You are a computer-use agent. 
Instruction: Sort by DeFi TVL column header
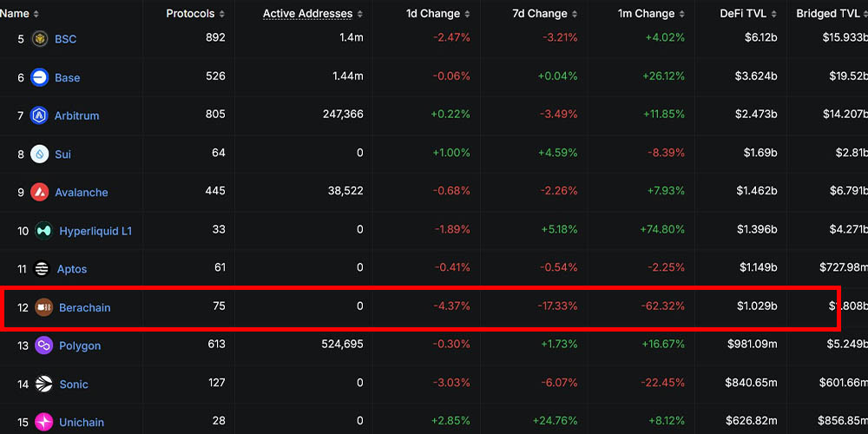click(743, 14)
